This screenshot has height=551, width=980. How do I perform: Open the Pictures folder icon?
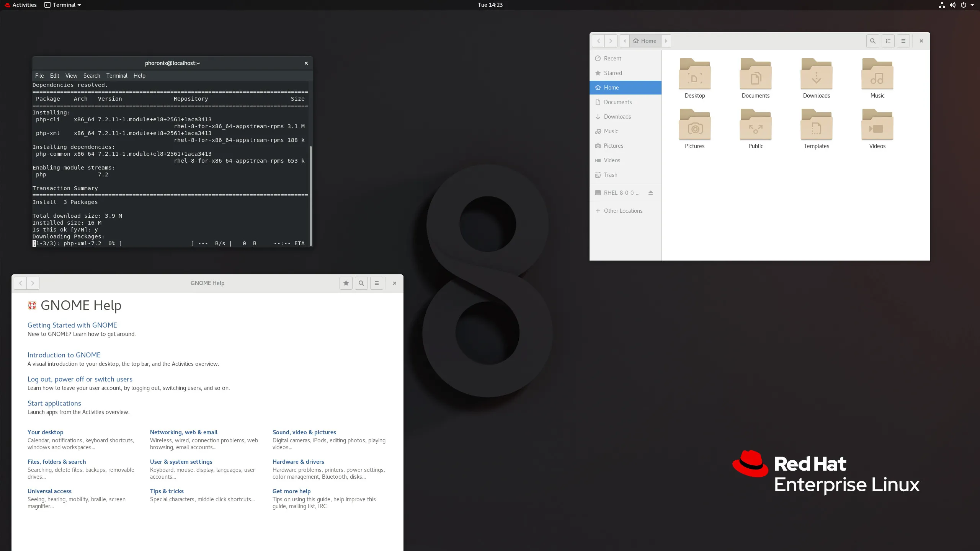click(x=694, y=126)
